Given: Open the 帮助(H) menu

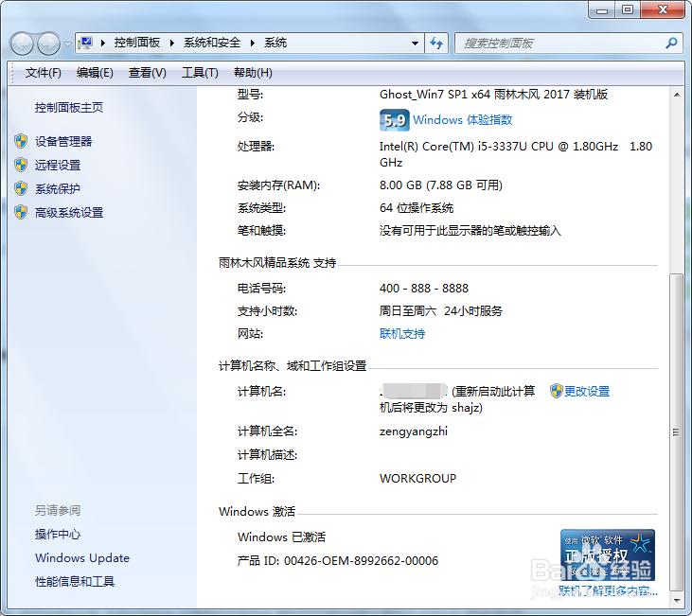Looking at the screenshot, I should point(253,73).
